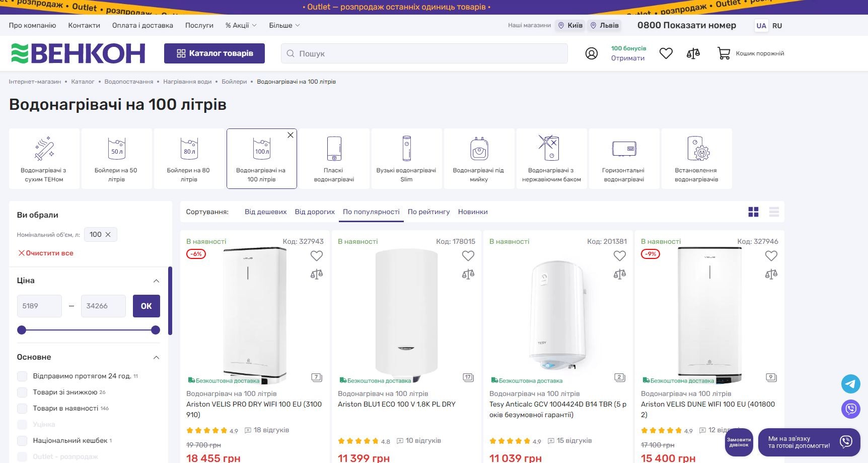Add Ariston VELIS DUNE to wishlist
This screenshot has height=463, width=868.
pyautogui.click(x=771, y=256)
